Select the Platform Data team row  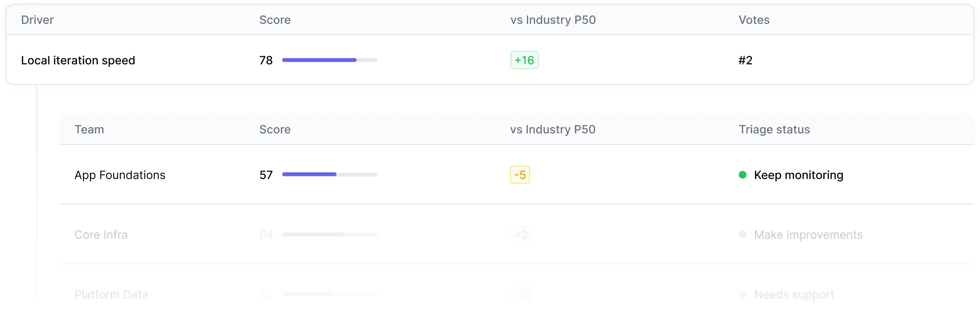pyautogui.click(x=111, y=294)
